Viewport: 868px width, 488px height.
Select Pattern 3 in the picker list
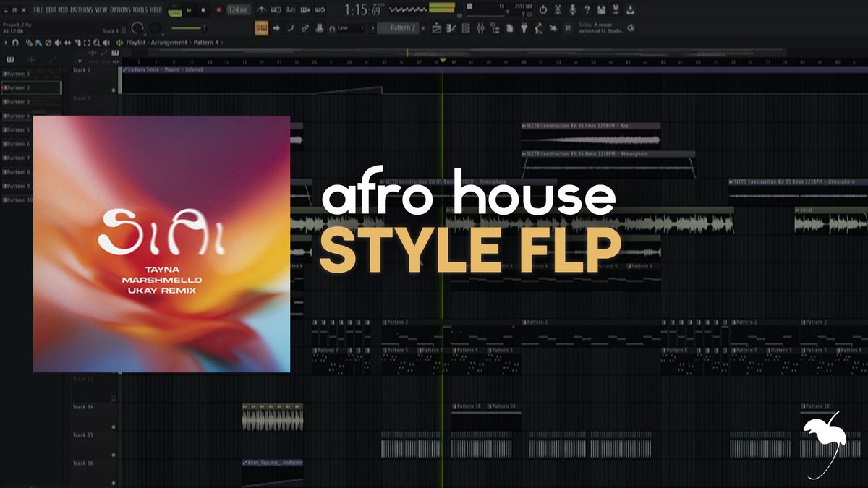click(31, 102)
